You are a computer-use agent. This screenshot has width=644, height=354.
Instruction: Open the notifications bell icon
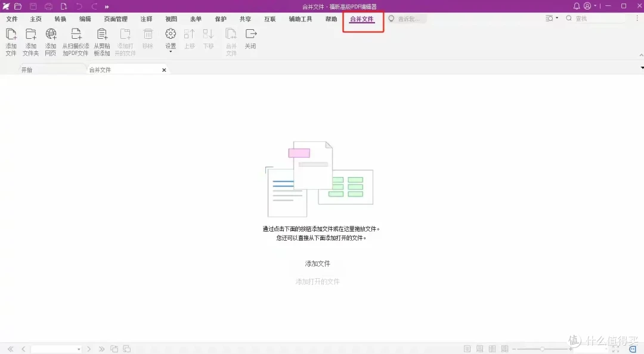click(577, 6)
